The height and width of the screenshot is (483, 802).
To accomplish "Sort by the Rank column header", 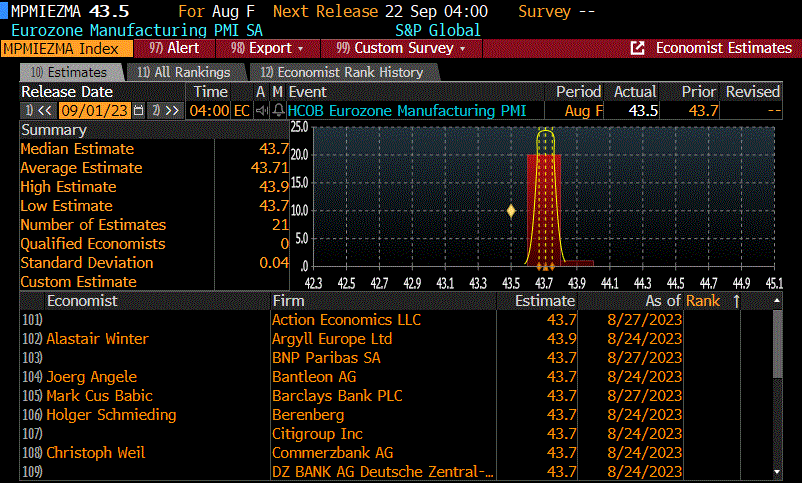I will 703,301.
